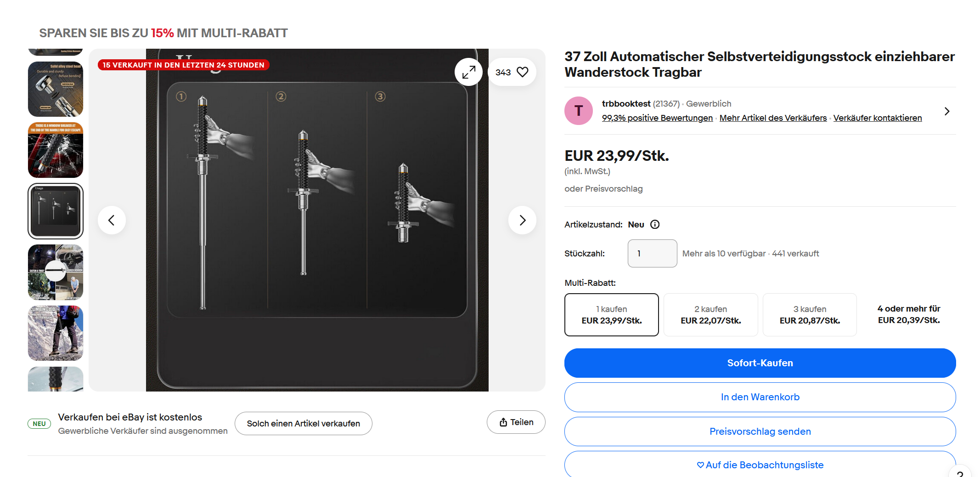Open Mehr Artikel des Verkäufers link

[x=773, y=118]
